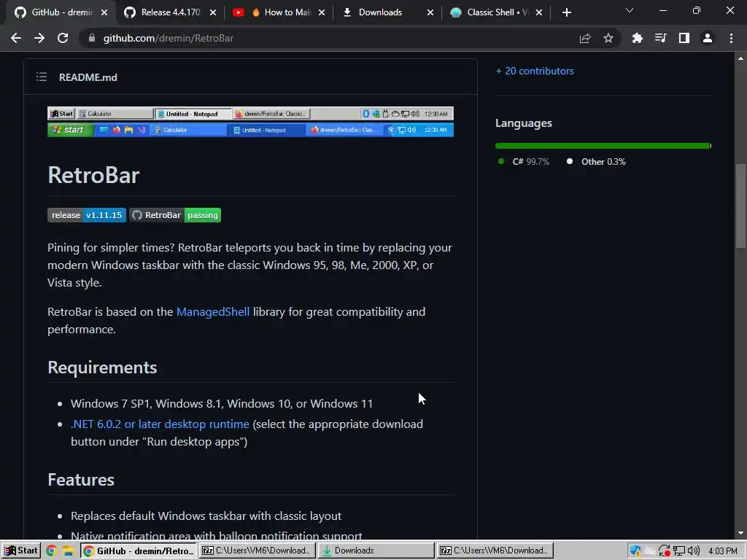Go forward to the next page
The height and width of the screenshot is (560, 747).
pos(39,38)
